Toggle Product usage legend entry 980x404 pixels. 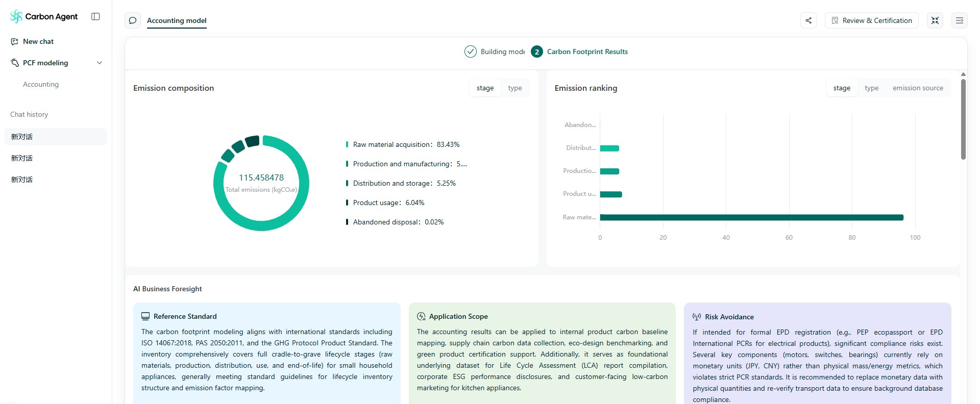385,203
